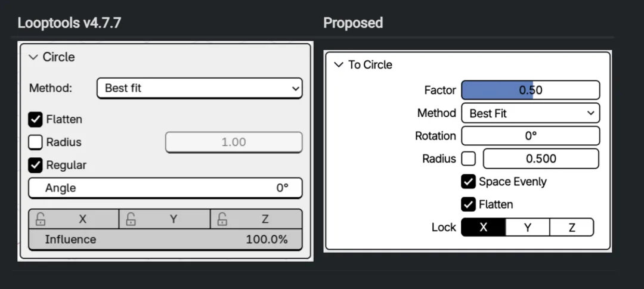The image size is (644, 289).
Task: Open the proposed Best Fit Method dropdown
Action: (530, 113)
